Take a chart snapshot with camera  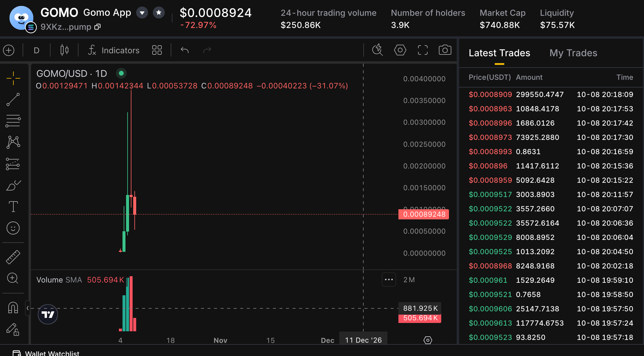pyautogui.click(x=445, y=50)
